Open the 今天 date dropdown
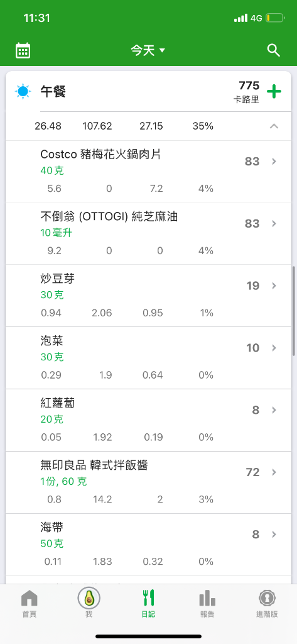 (x=148, y=50)
